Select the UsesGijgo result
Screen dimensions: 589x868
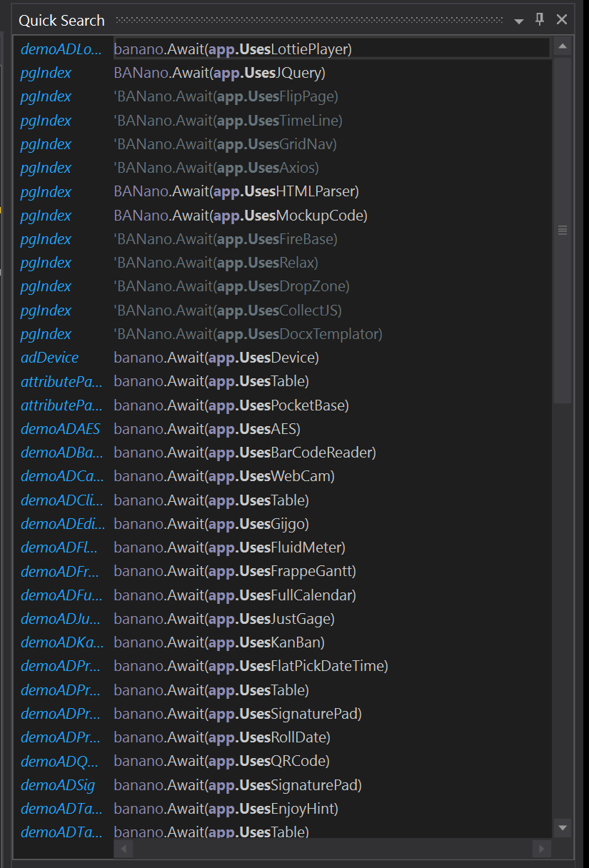pos(211,524)
